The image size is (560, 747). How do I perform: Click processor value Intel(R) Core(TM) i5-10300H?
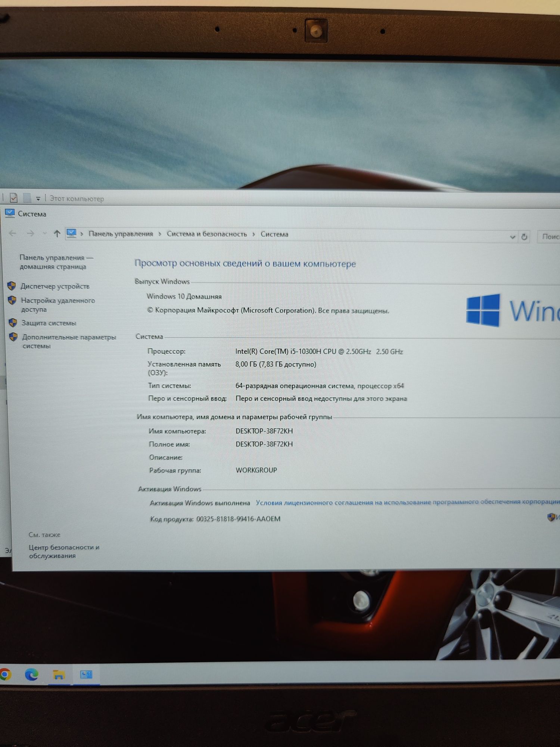point(319,351)
